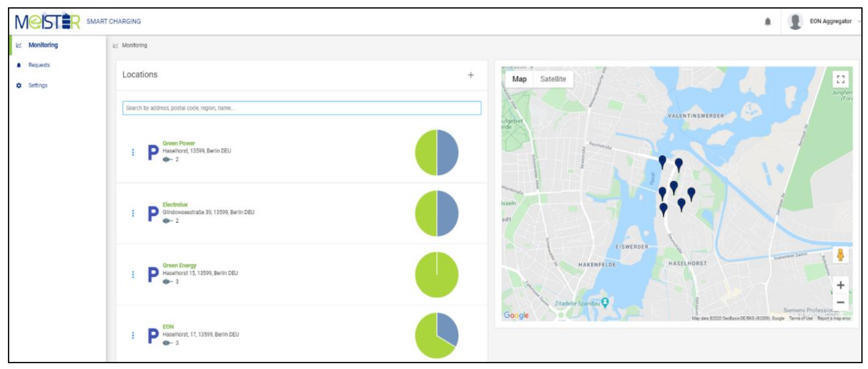Select Monitoring in the sidebar
The height and width of the screenshot is (369, 868).
(43, 45)
